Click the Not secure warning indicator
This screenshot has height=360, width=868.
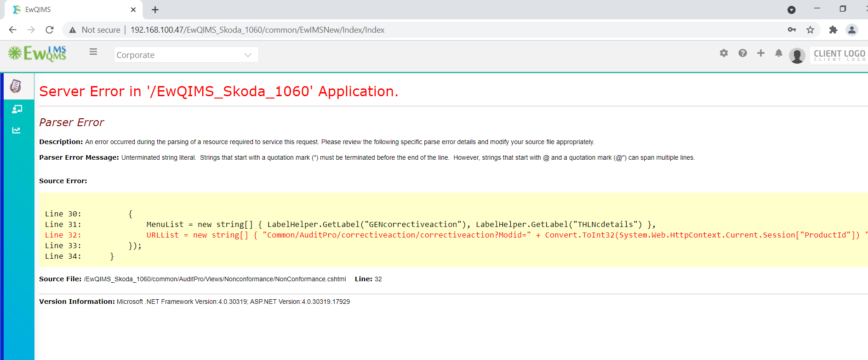pyautogui.click(x=94, y=29)
